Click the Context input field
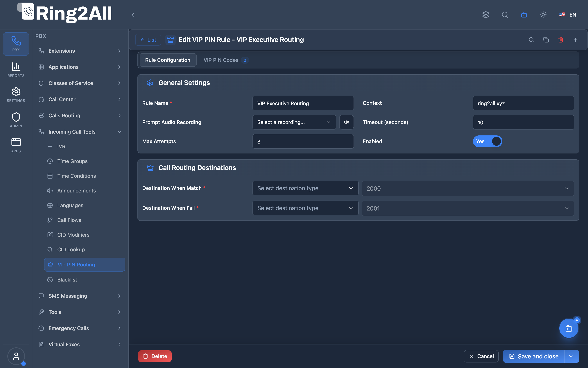The image size is (588, 368). click(523, 103)
